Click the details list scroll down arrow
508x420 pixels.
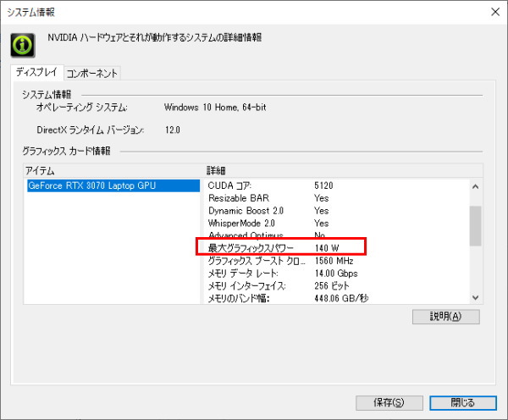point(475,297)
